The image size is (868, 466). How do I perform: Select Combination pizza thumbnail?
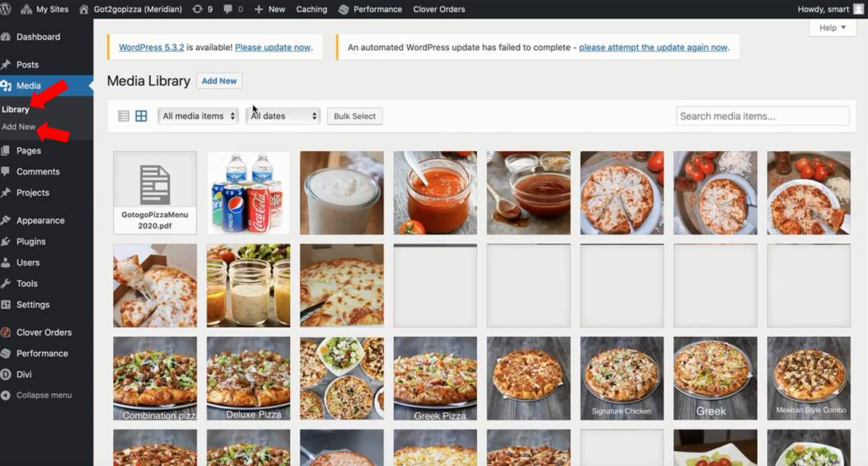click(155, 379)
